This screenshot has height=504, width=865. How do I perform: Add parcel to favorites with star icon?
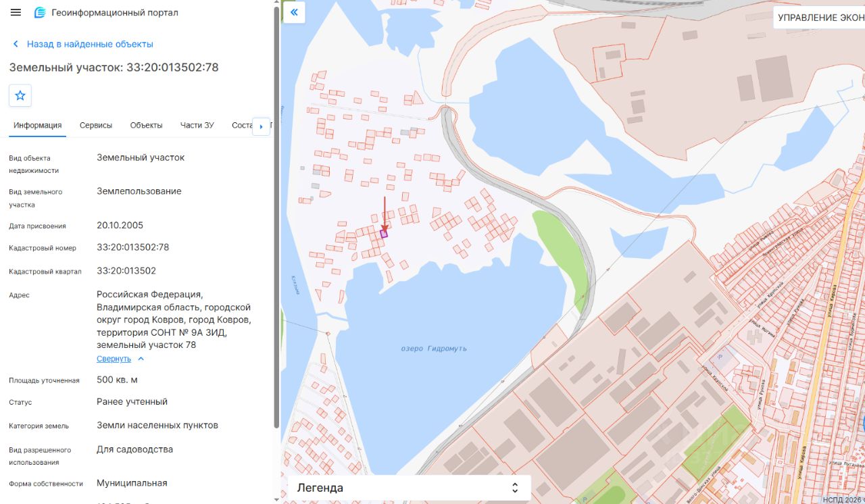[x=20, y=95]
